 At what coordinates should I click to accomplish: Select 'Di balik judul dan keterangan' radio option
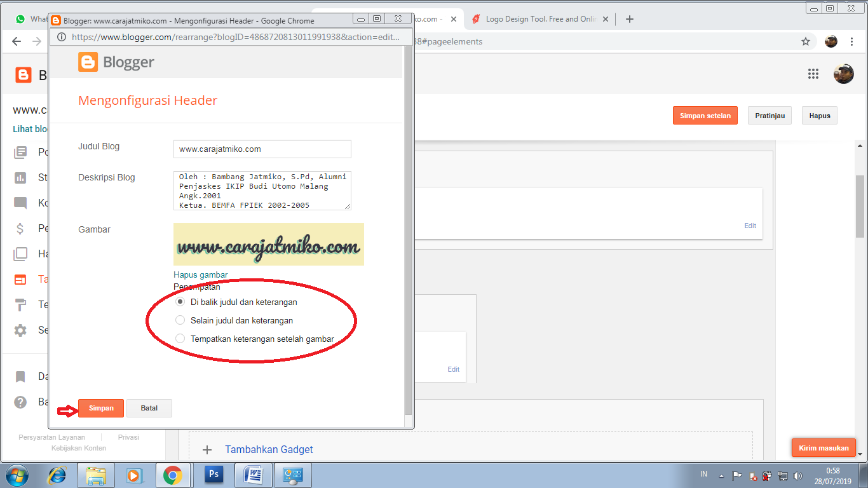pyautogui.click(x=180, y=302)
